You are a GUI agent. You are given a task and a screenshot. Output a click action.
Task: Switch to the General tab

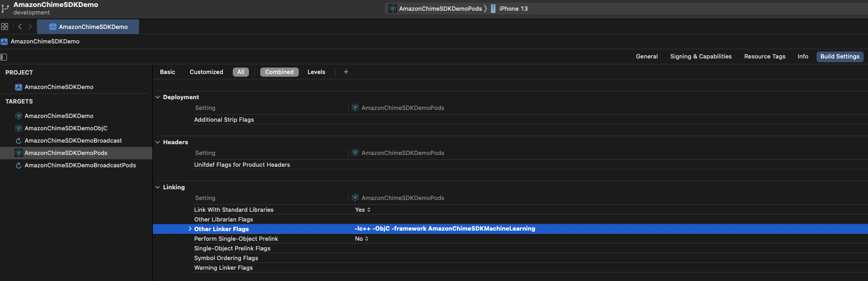pos(646,56)
